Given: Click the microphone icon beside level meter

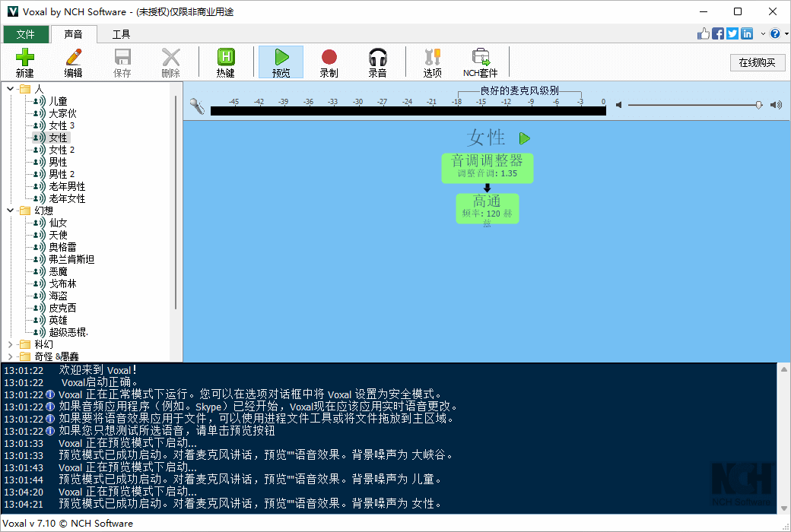Looking at the screenshot, I should click(x=197, y=106).
